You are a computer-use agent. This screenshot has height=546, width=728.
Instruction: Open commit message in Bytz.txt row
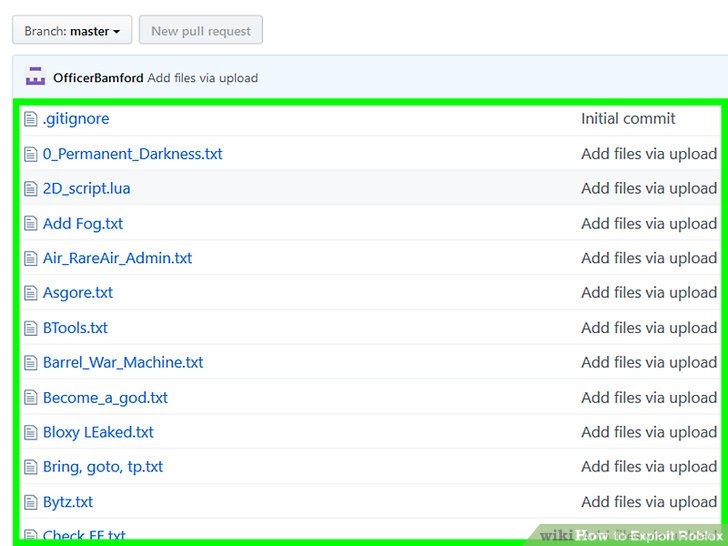[649, 502]
